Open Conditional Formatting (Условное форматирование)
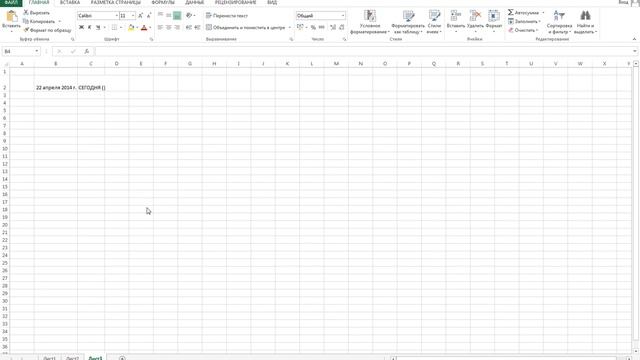The image size is (640, 360). point(370,22)
